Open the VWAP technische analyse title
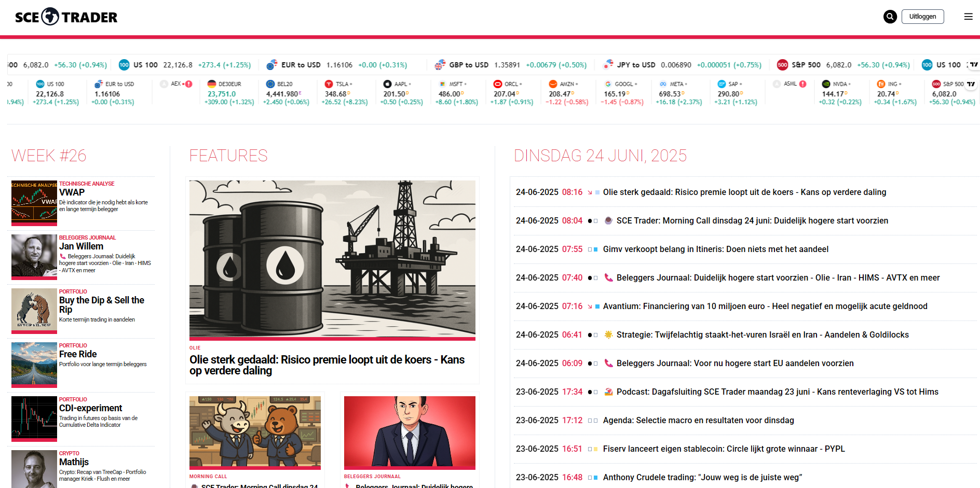The height and width of the screenshot is (488, 980). click(x=72, y=192)
